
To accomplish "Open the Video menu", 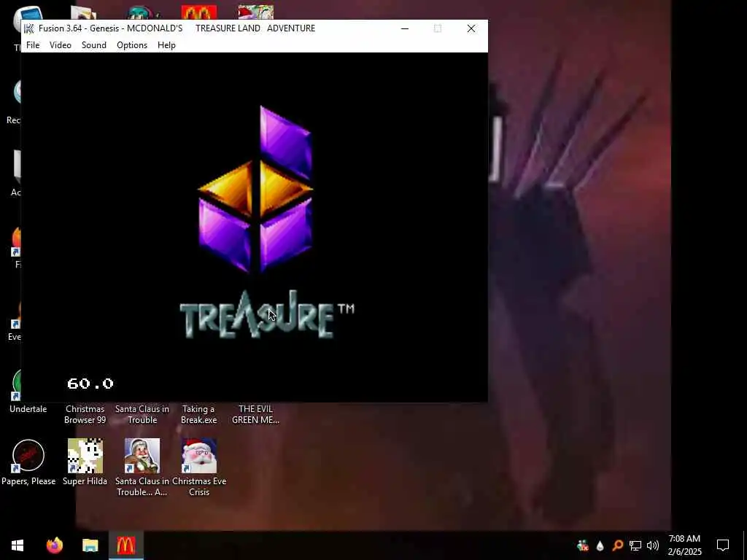I will click(61, 45).
